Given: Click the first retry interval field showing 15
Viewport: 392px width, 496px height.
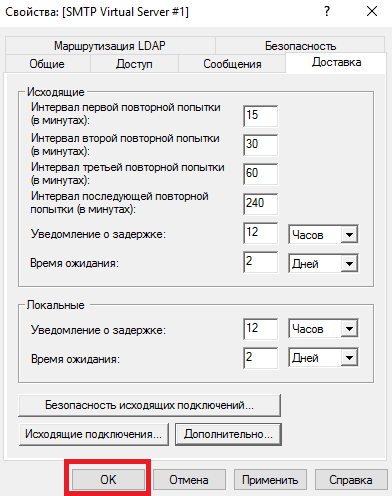Looking at the screenshot, I should (260, 116).
